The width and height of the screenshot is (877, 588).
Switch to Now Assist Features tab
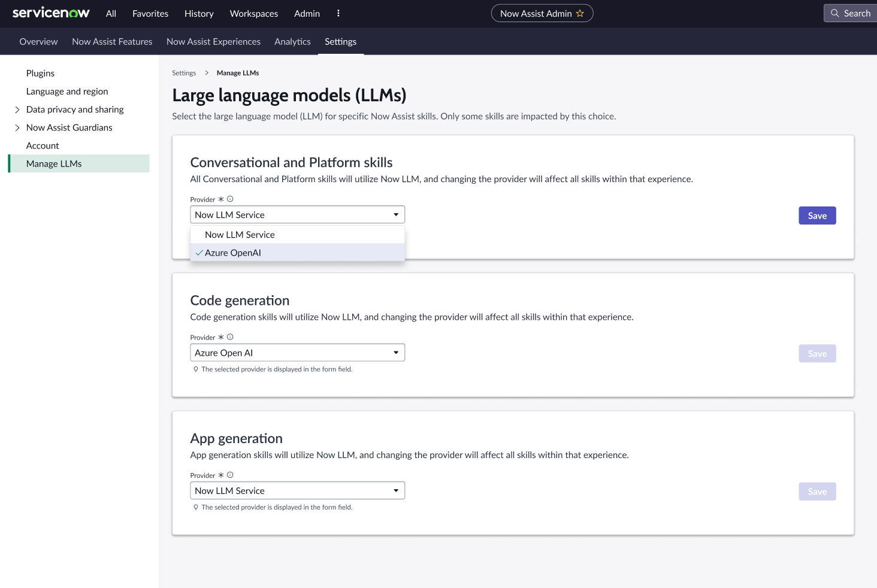point(112,41)
